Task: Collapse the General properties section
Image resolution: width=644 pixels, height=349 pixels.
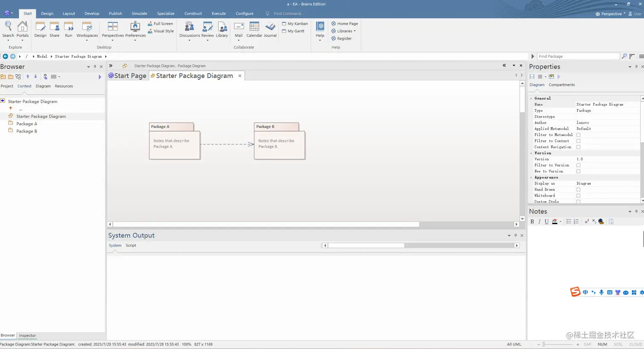Action: pyautogui.click(x=531, y=98)
